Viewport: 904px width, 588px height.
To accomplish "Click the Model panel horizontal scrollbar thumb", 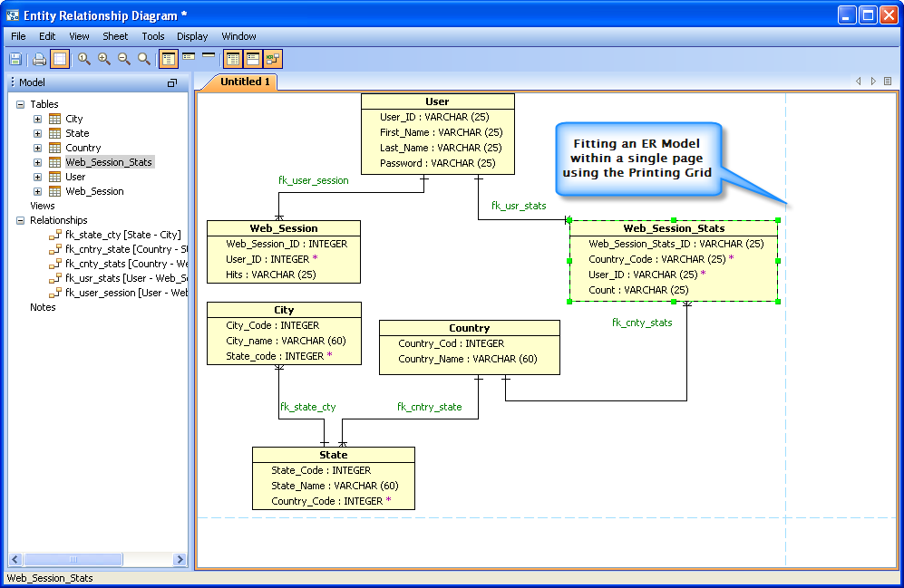I will pyautogui.click(x=73, y=559).
